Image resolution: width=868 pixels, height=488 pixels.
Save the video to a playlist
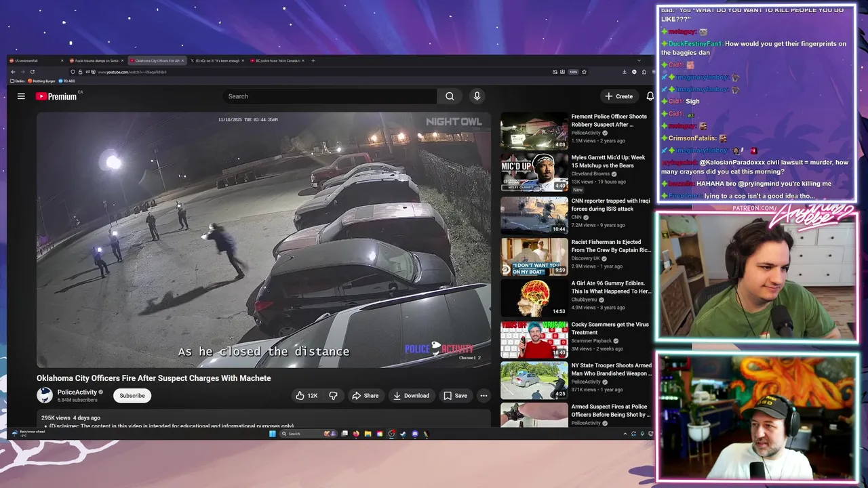[455, 396]
